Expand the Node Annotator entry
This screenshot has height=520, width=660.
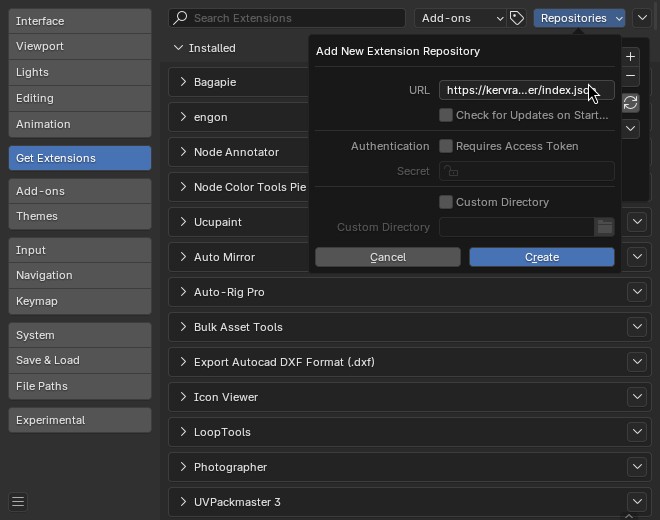183,152
